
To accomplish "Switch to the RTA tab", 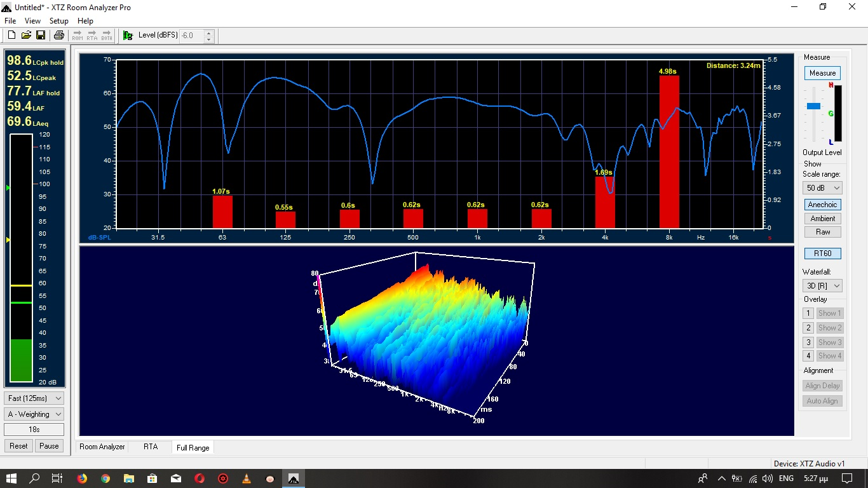I will click(x=151, y=447).
